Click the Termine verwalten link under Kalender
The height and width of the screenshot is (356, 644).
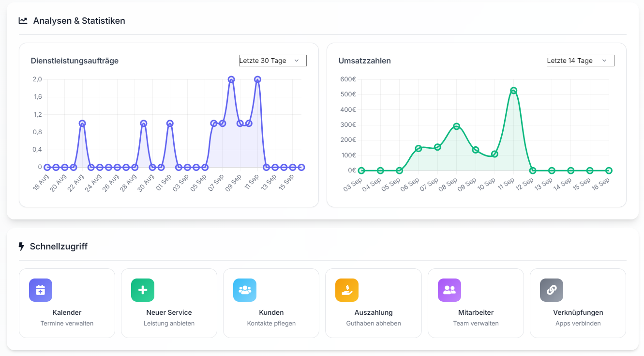tap(67, 323)
